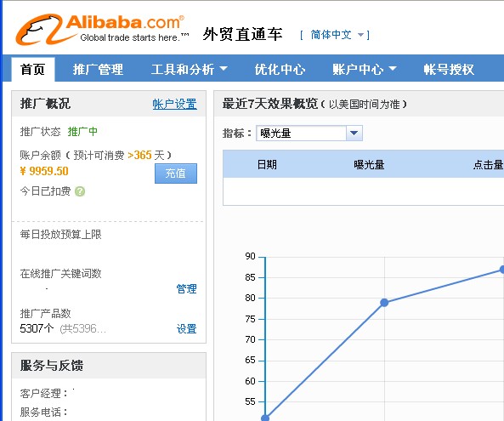Click the 90 label on chart axis
This screenshot has height=421, width=504.
click(x=250, y=256)
